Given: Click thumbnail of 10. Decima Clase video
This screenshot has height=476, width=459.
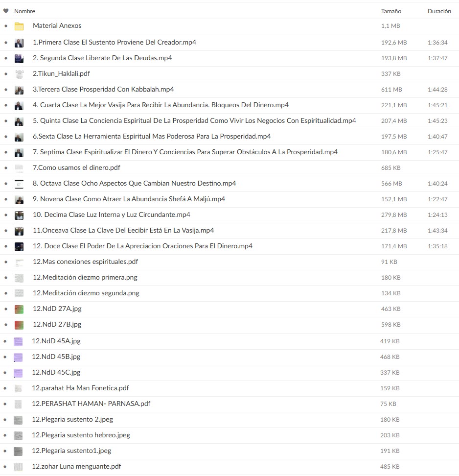Looking at the screenshot, I should coord(19,215).
